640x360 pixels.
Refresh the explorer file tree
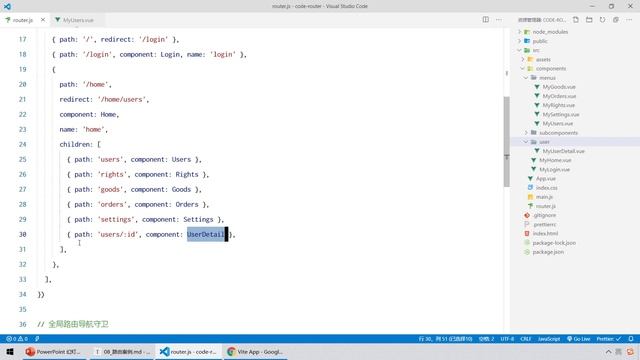click(x=602, y=20)
